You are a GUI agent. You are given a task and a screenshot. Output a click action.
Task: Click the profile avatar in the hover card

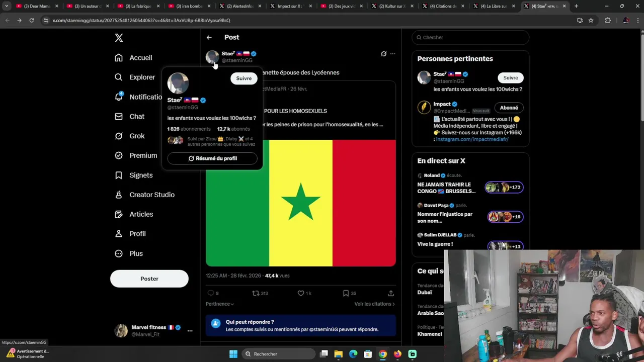coord(178,83)
